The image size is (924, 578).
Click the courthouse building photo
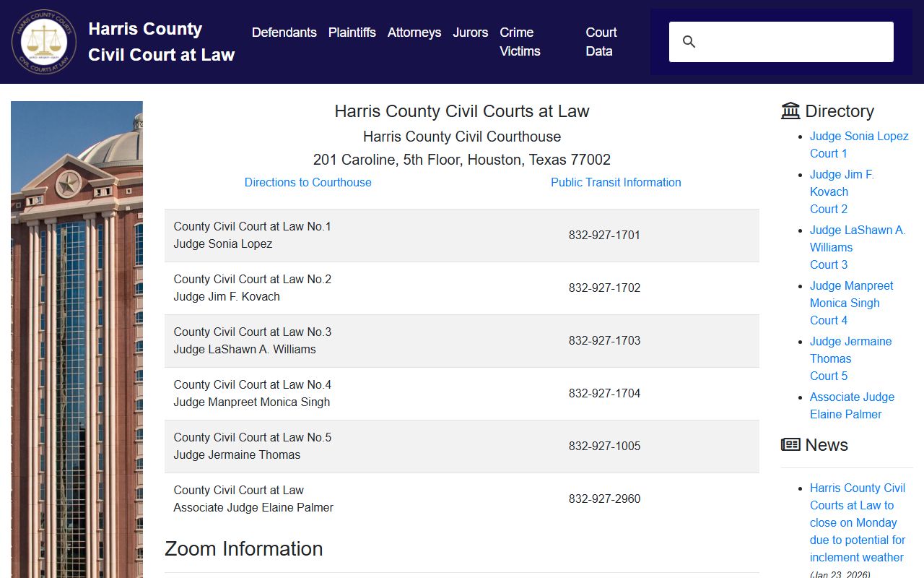tap(77, 340)
